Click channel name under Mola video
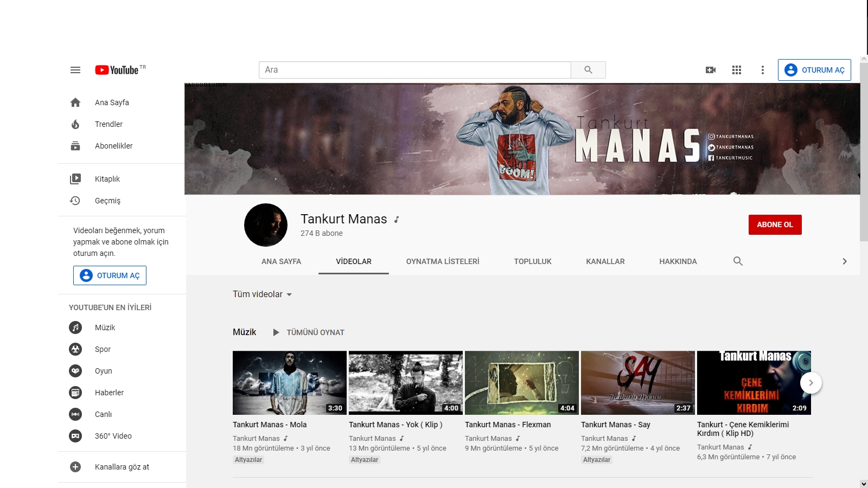Screen dimensions: 868x488 click(x=256, y=438)
